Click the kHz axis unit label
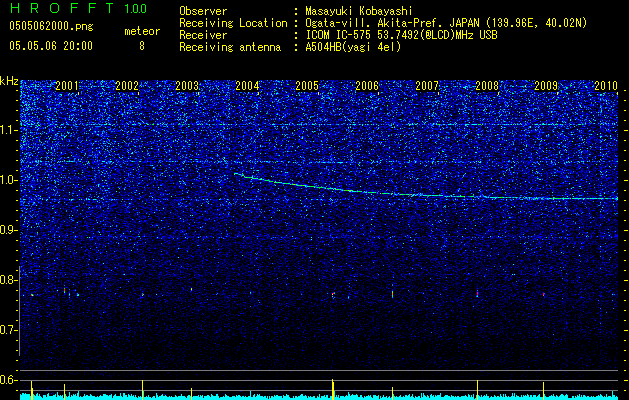Viewport: 629px width, 400px height. (x=9, y=81)
